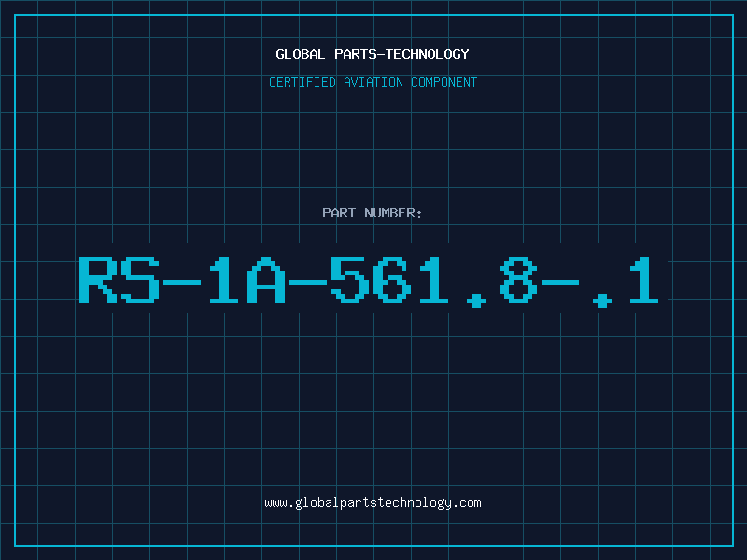Viewport: 747px width, 560px height.
Task: Select the word COMPONENT in the subtitle
Action: pos(444,82)
